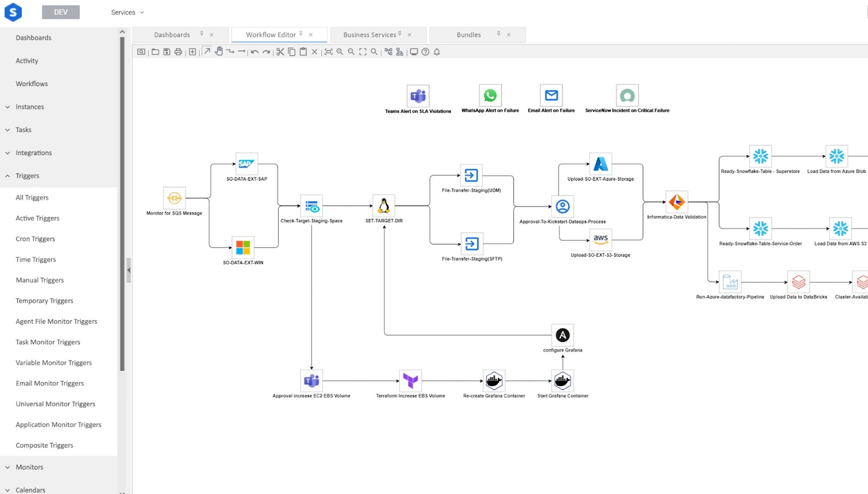Pin the Dashboards tab
Screen dimensions: 868x494
202,34
